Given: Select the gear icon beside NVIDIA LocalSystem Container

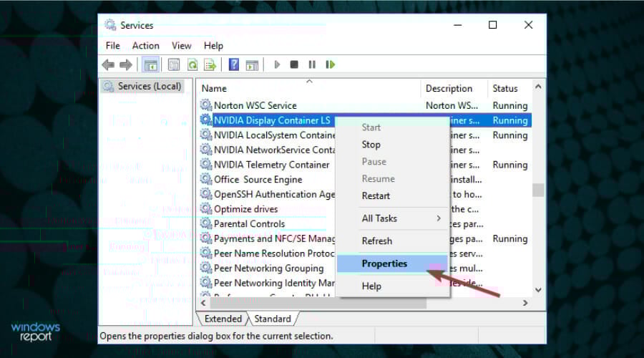Looking at the screenshot, I should pos(206,135).
